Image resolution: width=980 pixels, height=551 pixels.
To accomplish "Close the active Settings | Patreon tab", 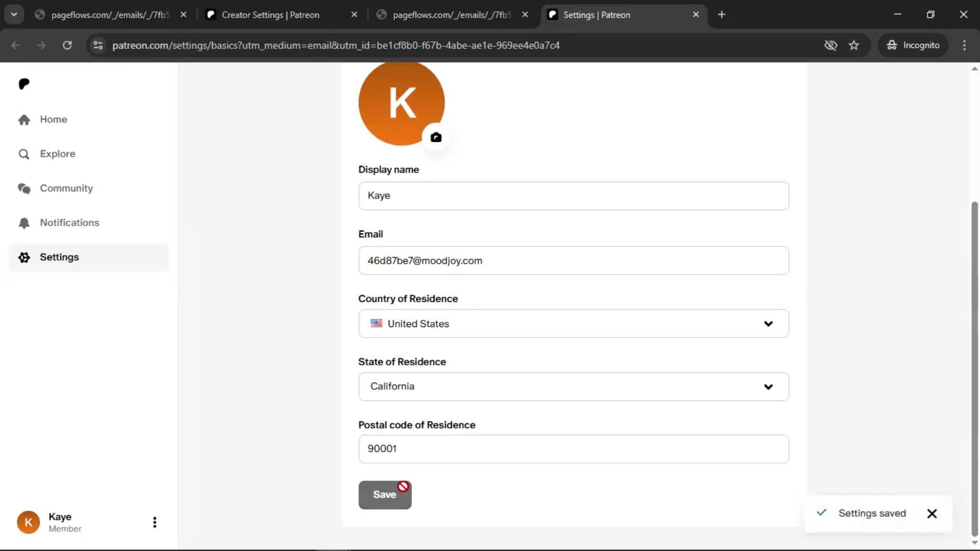I will tap(696, 15).
